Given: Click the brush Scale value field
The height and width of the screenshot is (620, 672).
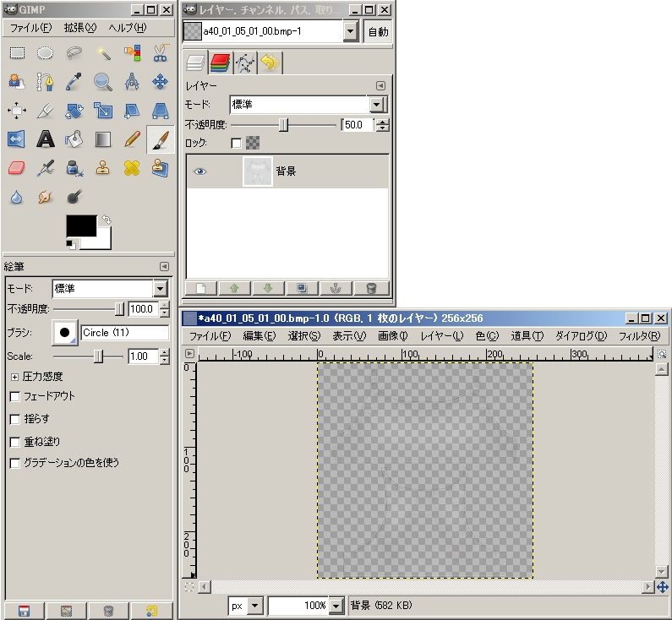Looking at the screenshot, I should 142,356.
